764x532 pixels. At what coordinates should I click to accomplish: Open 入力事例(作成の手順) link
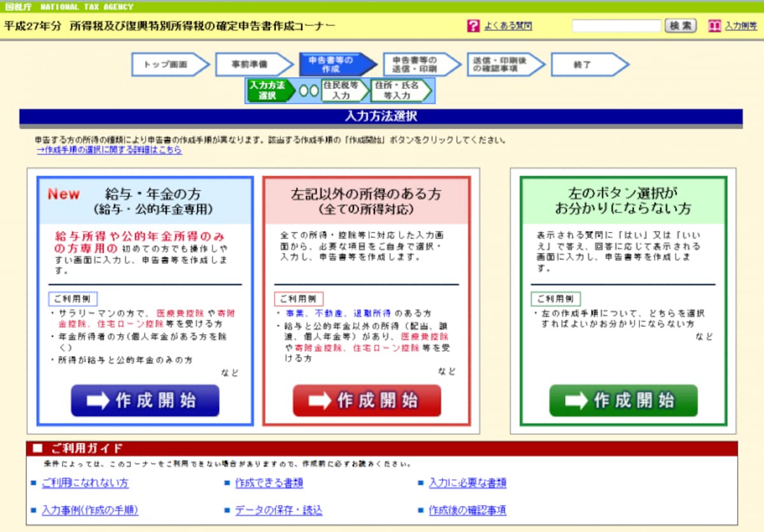pos(90,510)
